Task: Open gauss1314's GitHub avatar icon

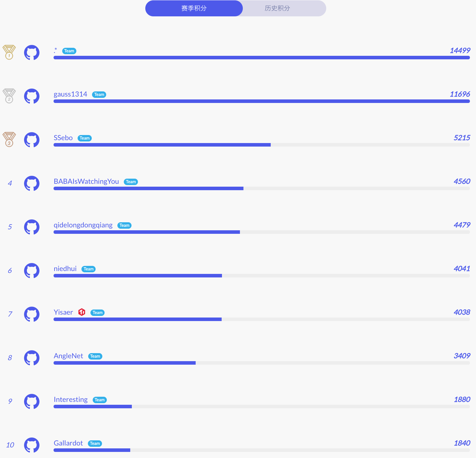Action: click(x=32, y=96)
